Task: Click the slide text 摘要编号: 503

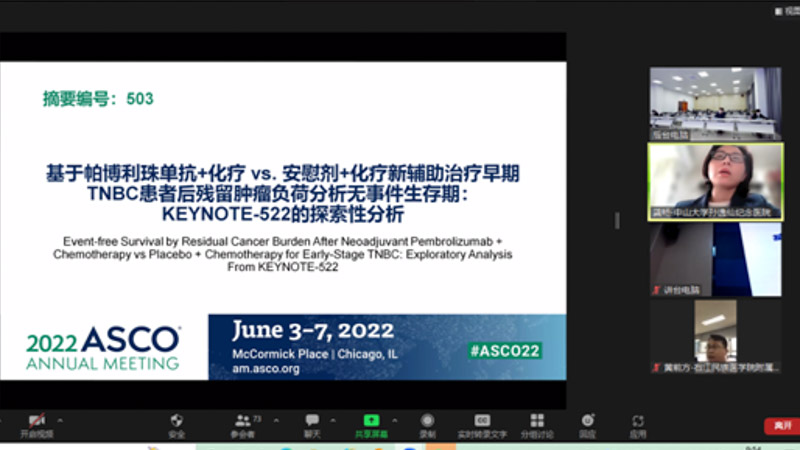Action: tap(98, 98)
